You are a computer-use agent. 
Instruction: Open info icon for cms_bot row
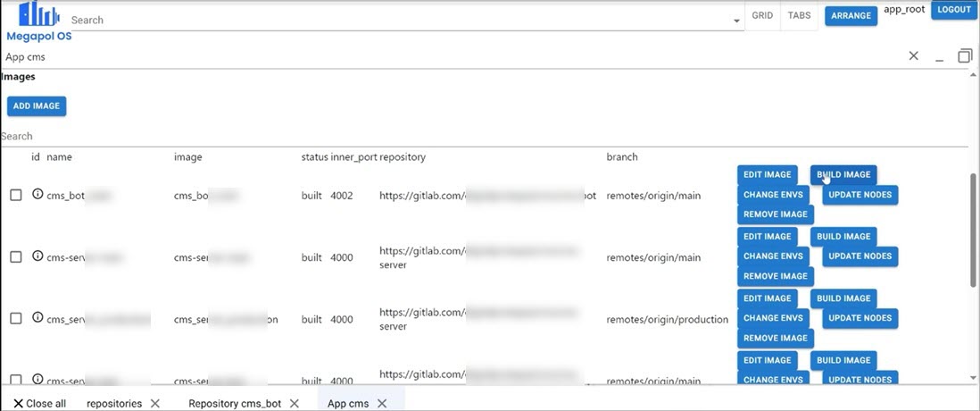[x=37, y=194]
